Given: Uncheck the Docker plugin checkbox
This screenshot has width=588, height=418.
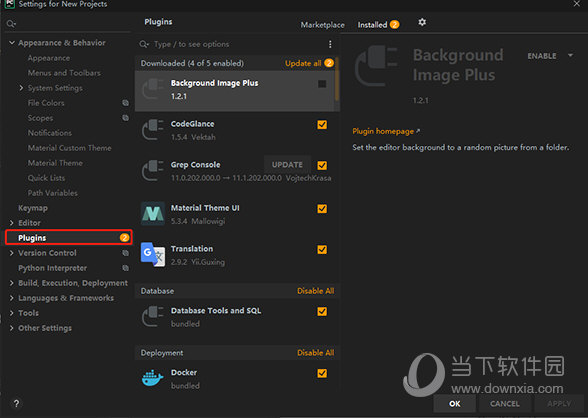Looking at the screenshot, I should pos(322,373).
